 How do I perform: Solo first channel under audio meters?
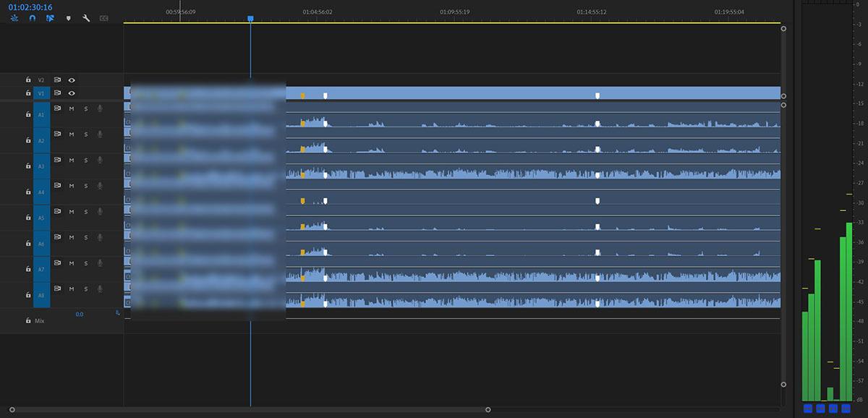point(808,409)
